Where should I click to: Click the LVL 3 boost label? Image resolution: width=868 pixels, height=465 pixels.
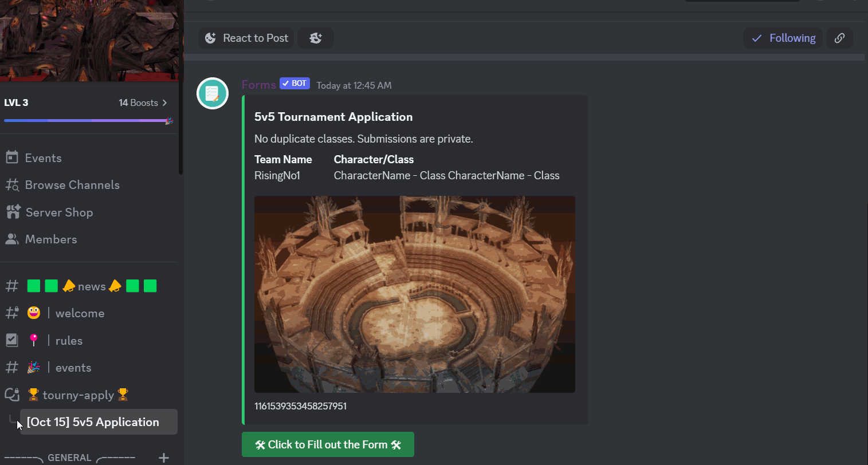coord(16,103)
